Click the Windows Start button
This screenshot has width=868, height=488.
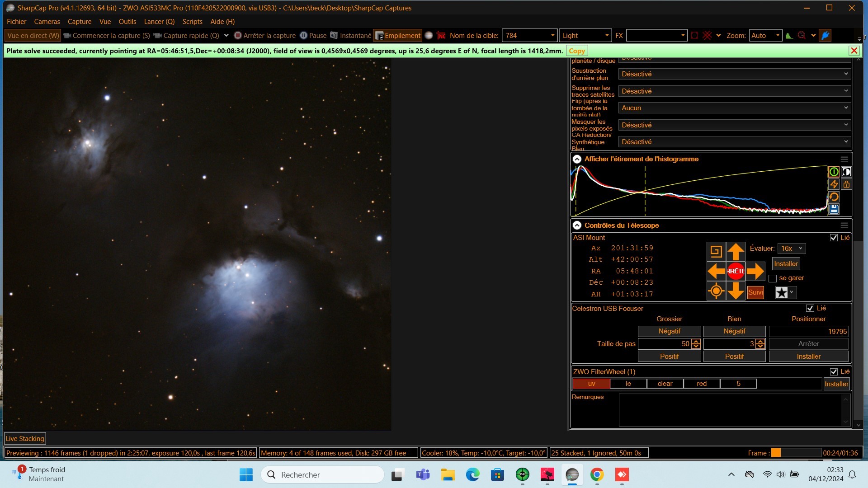pyautogui.click(x=246, y=475)
